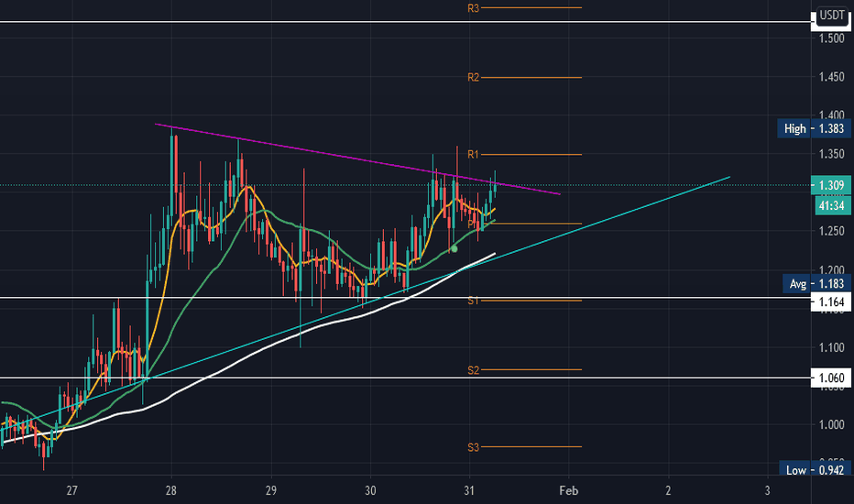Screen dimensions: 854x504
Task: Click the 1.250 price axis label
Action: [832, 231]
